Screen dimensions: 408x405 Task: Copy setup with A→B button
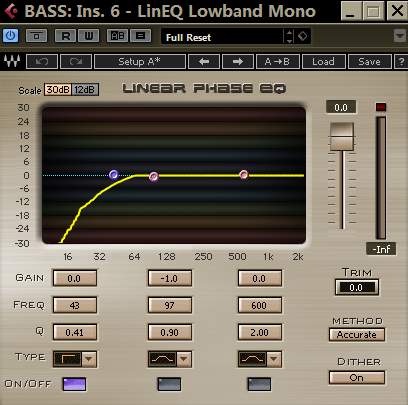point(278,62)
